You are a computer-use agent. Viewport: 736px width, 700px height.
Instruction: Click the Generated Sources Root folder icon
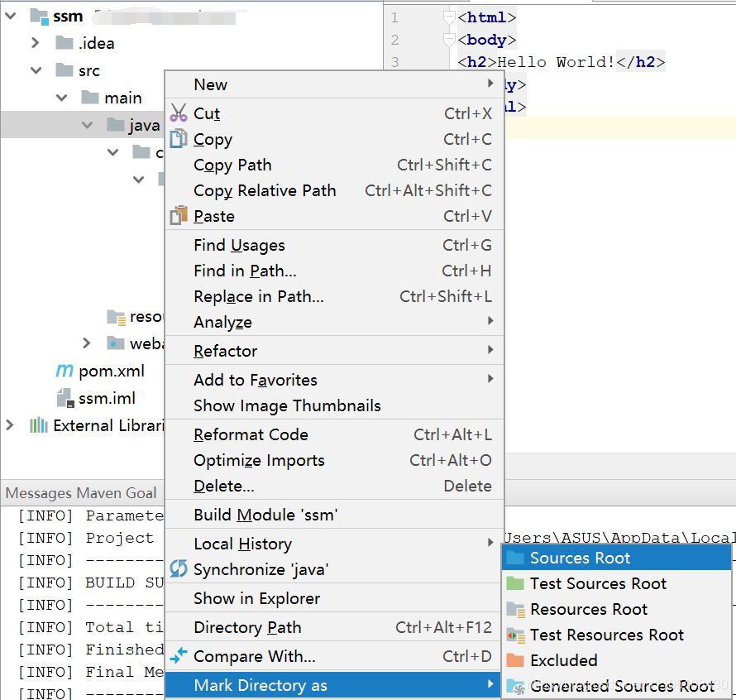tap(515, 687)
